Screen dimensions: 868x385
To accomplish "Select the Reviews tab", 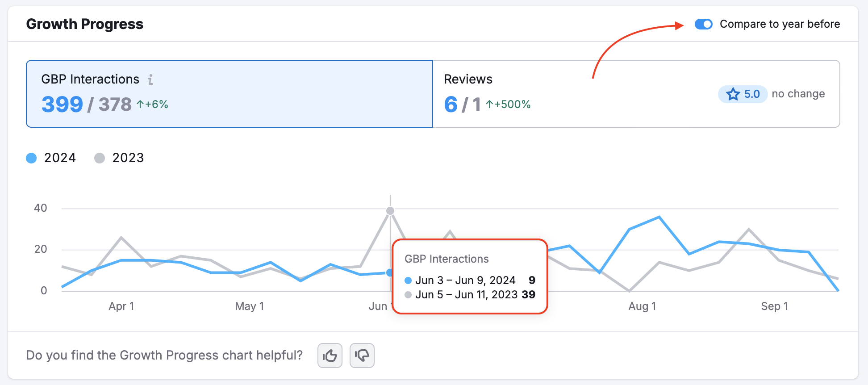I will coord(636,94).
